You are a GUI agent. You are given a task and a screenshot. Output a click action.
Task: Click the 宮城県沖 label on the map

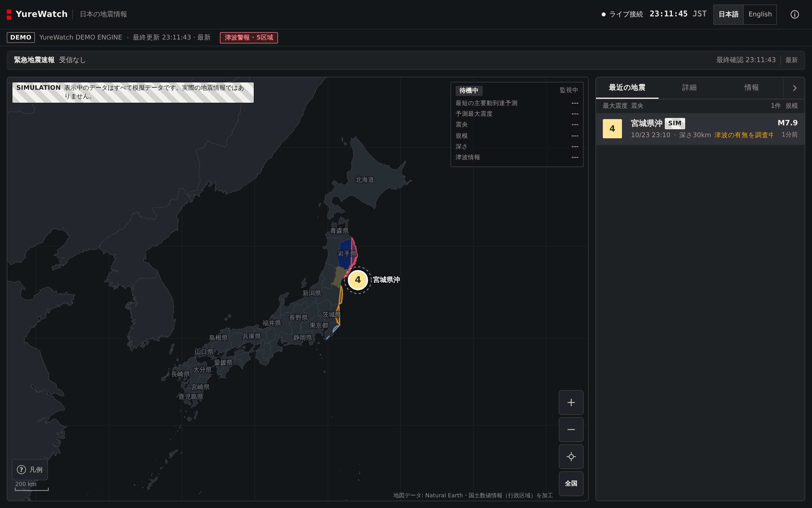point(386,279)
